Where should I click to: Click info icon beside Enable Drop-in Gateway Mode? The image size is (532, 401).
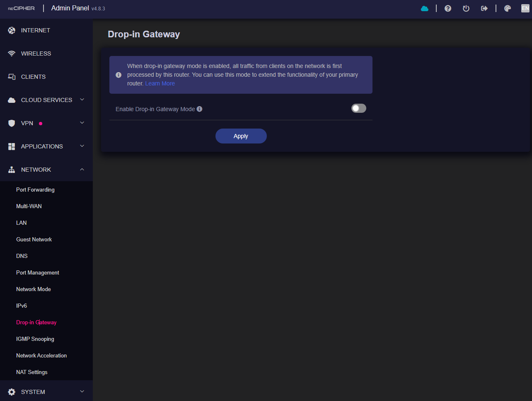(x=200, y=109)
